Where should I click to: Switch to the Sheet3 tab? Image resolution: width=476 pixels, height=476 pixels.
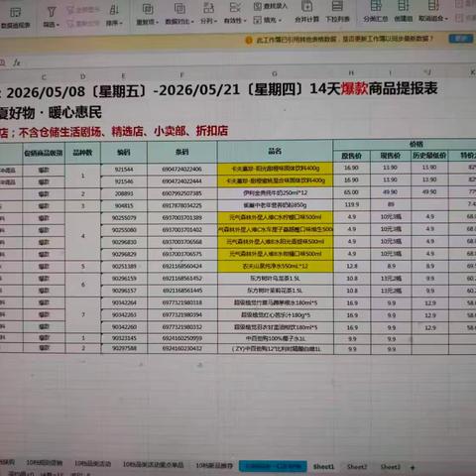click(391, 467)
